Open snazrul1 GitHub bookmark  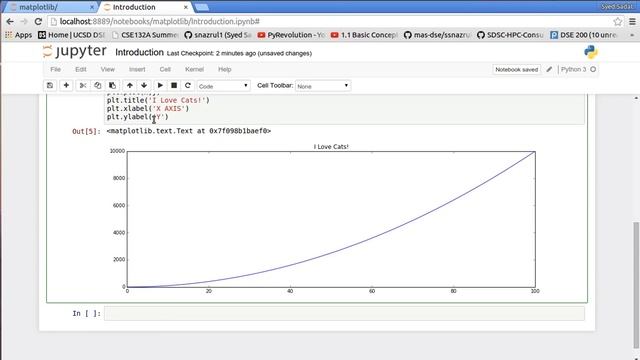pyautogui.click(x=218, y=35)
